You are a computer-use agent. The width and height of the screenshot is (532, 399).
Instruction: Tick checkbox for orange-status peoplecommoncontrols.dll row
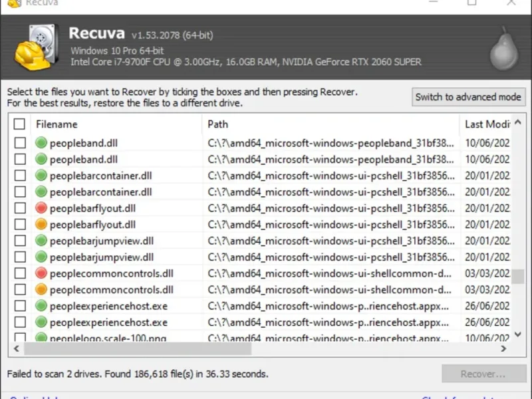pyautogui.click(x=20, y=290)
